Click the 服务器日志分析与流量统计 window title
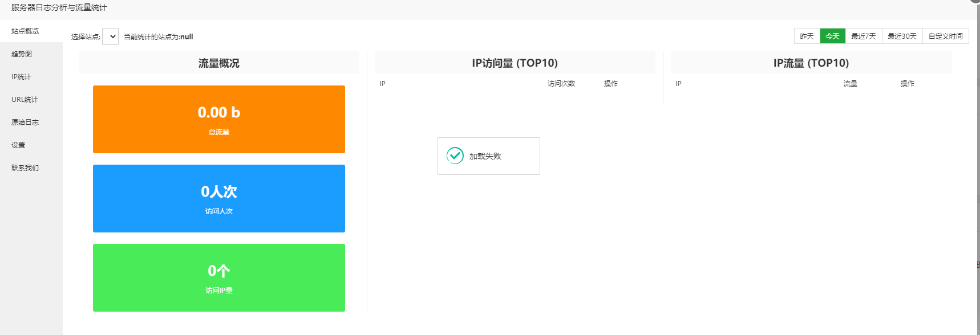The height and width of the screenshot is (335, 980). [59, 7]
